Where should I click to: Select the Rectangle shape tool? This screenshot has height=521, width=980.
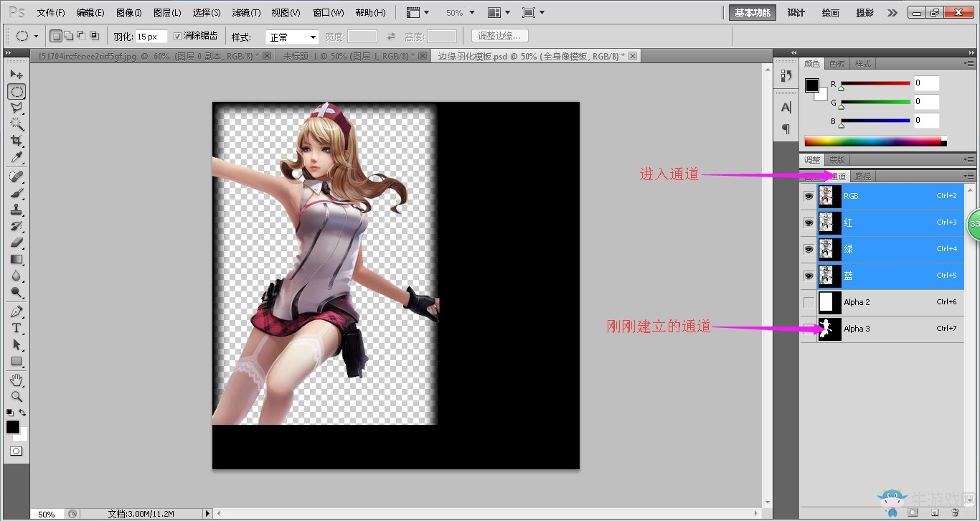tap(17, 361)
